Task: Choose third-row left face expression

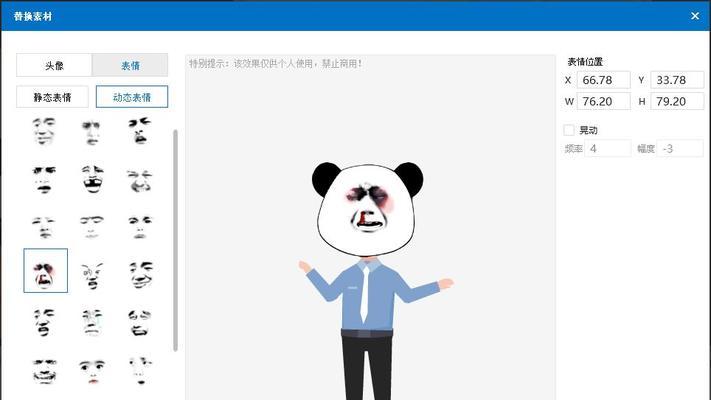Action: [44, 227]
